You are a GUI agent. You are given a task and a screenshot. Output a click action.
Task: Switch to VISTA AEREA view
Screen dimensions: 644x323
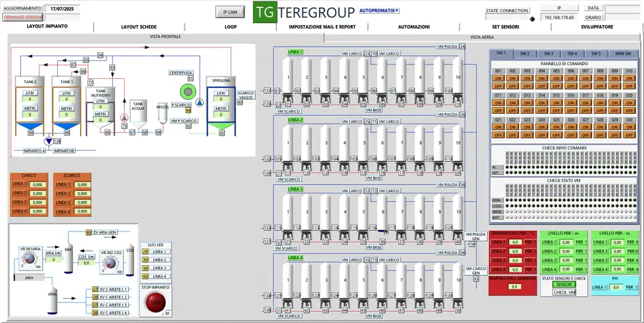pyautogui.click(x=482, y=37)
